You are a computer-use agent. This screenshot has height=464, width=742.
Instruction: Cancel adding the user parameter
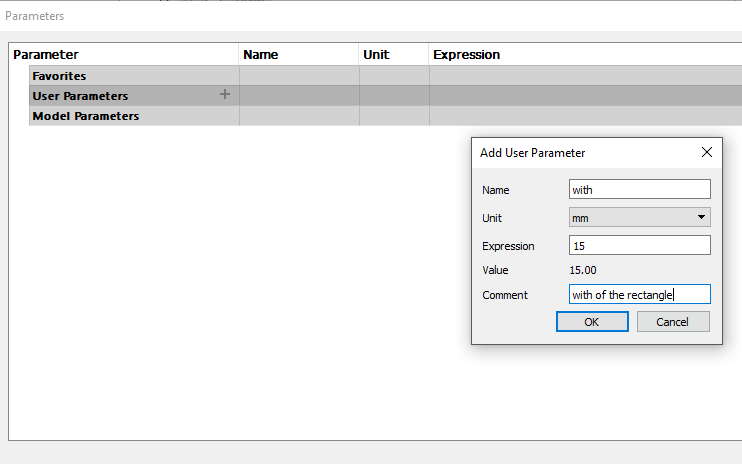pos(673,322)
